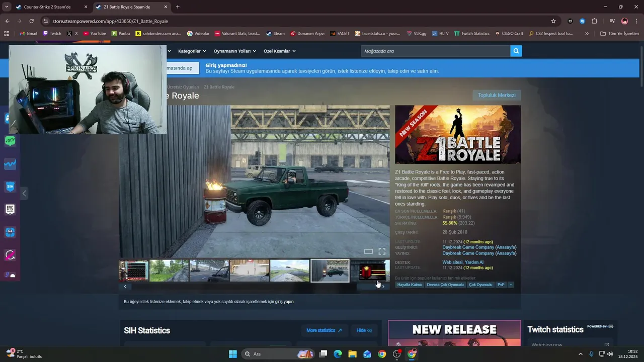Hide the SIH Statistics panel

364,330
